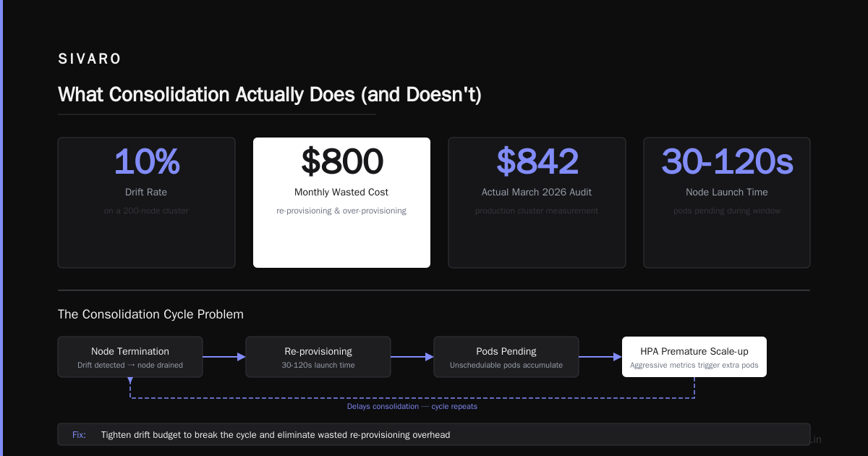Select the 30-120s value
This screenshot has width=868, height=456.
point(727,161)
